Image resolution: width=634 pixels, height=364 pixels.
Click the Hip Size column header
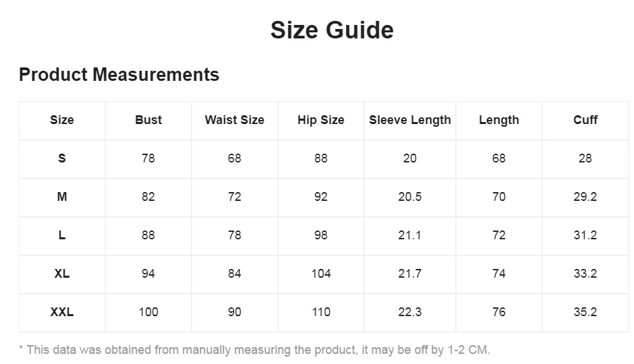click(x=321, y=120)
